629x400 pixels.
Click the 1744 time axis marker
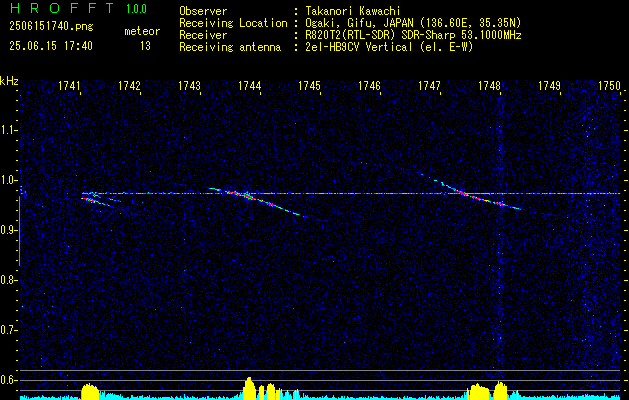coord(250,85)
